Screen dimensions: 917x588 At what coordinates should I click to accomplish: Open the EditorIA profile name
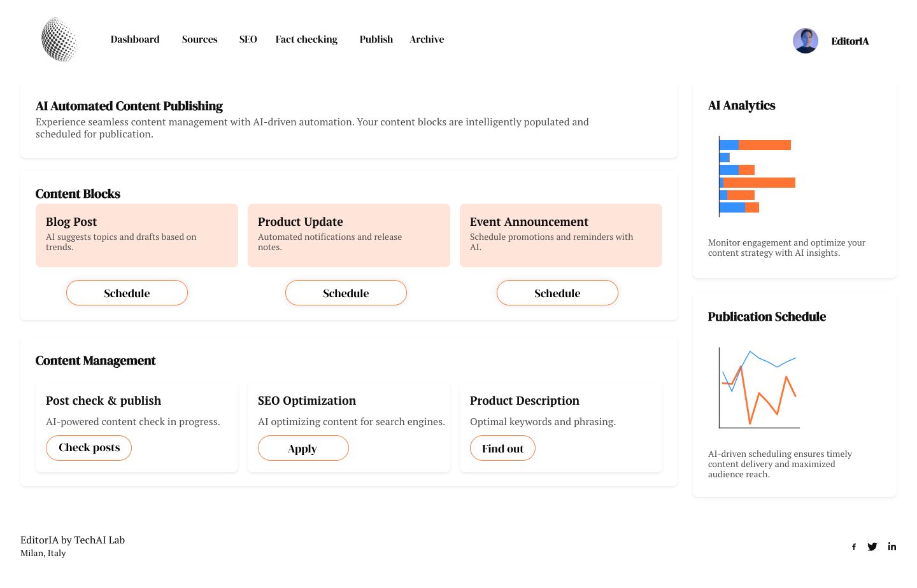[850, 41]
